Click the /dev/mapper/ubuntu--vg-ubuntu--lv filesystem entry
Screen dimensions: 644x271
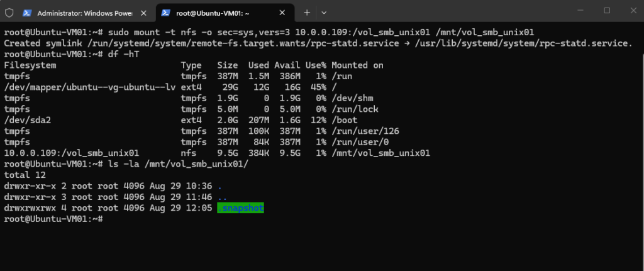[x=90, y=87]
